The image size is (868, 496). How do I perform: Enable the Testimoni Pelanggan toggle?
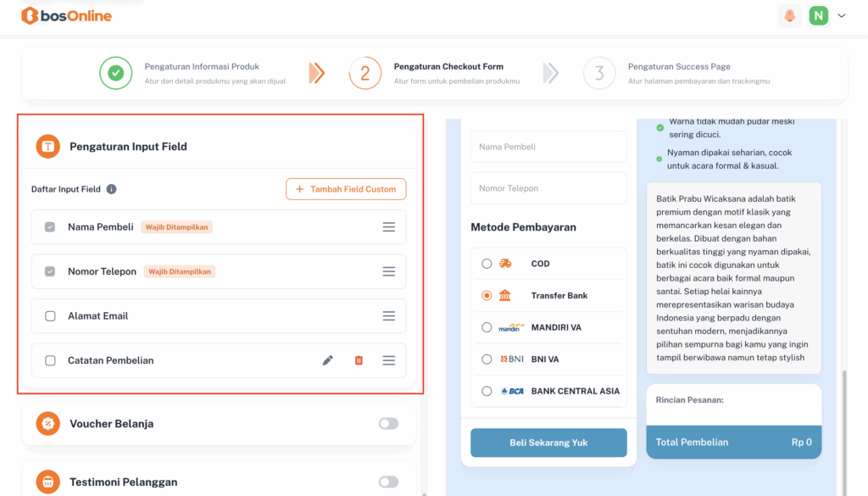[388, 482]
